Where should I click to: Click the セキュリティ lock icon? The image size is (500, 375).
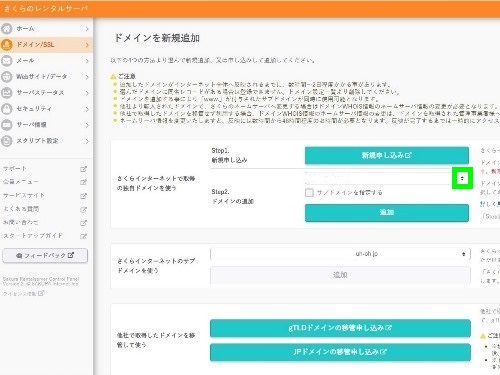(7, 109)
